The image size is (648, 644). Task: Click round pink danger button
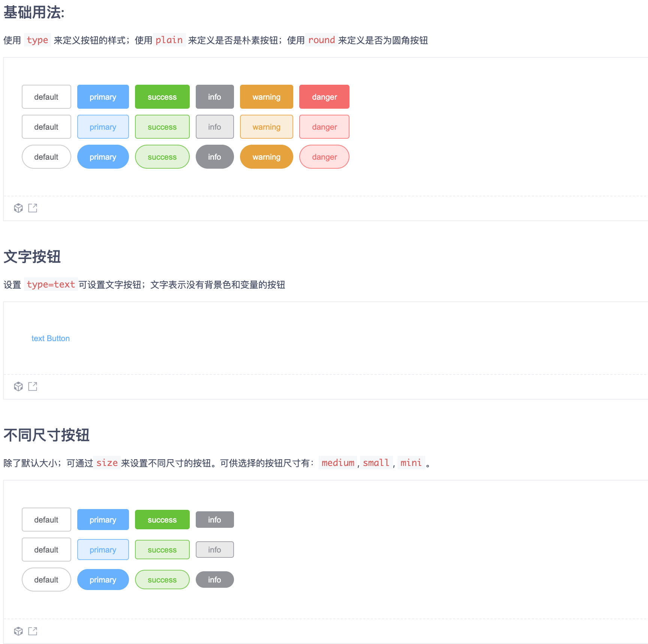click(324, 157)
